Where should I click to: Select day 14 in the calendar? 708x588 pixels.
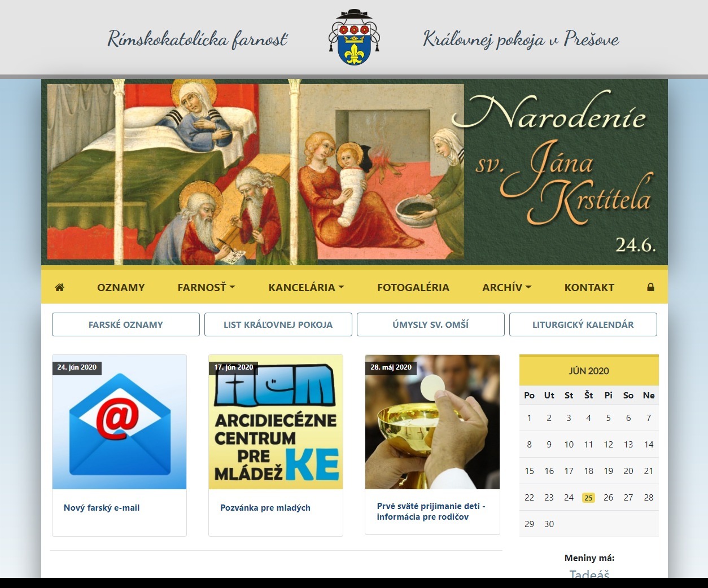[649, 445]
